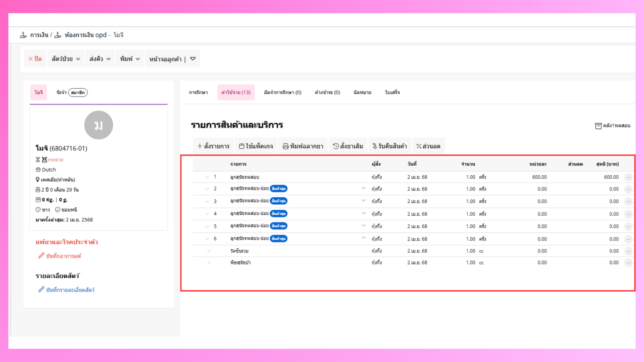Click the สุทธิ (บาท) column header

[607, 164]
